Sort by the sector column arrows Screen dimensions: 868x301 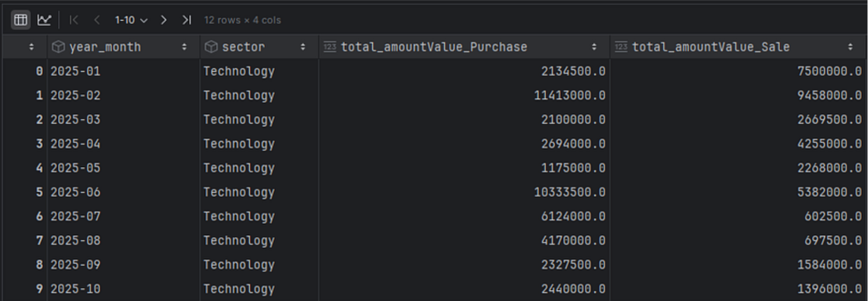(303, 47)
